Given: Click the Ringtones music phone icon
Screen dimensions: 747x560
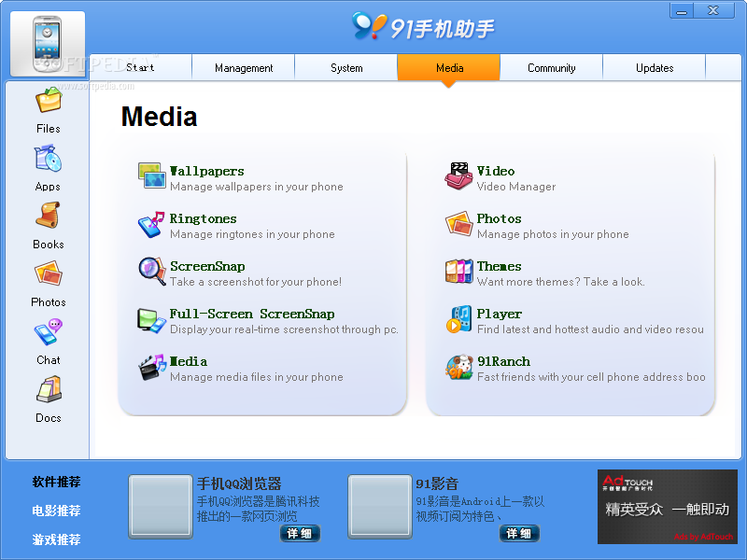Looking at the screenshot, I should pyautogui.click(x=151, y=224).
